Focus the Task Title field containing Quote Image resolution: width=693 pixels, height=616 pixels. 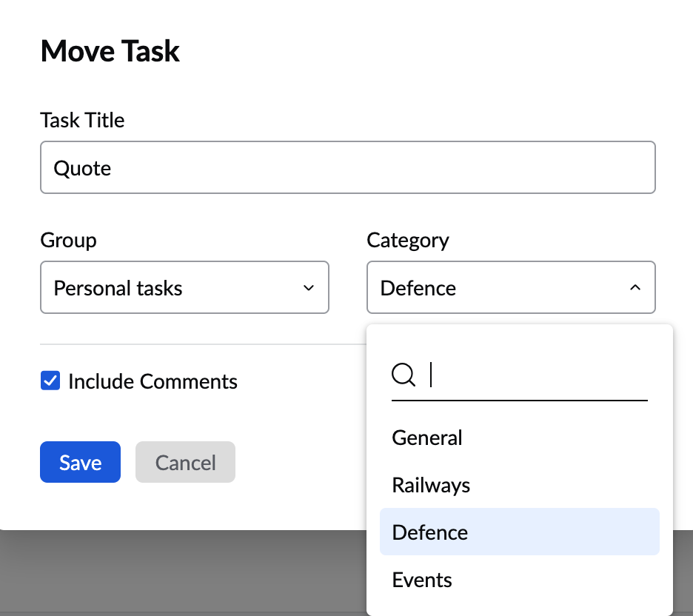pyautogui.click(x=347, y=167)
